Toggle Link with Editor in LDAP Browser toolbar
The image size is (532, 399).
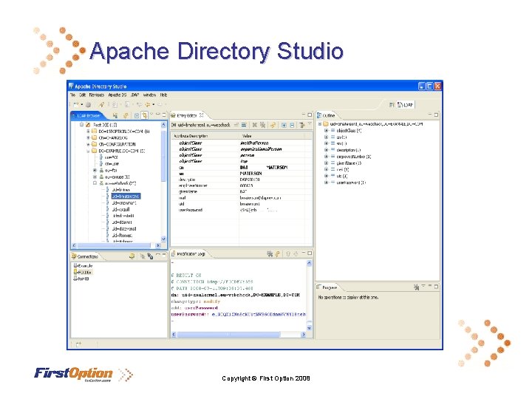144,116
